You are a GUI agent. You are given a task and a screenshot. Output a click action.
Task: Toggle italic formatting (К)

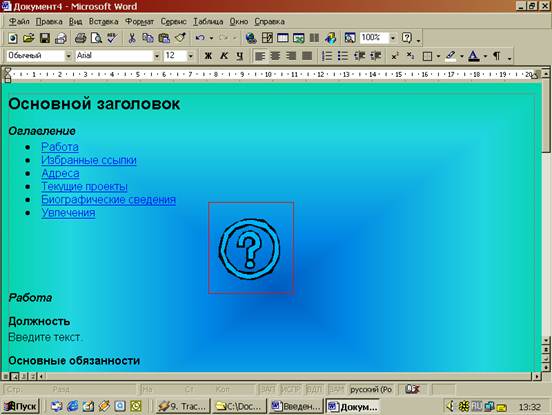[x=224, y=56]
